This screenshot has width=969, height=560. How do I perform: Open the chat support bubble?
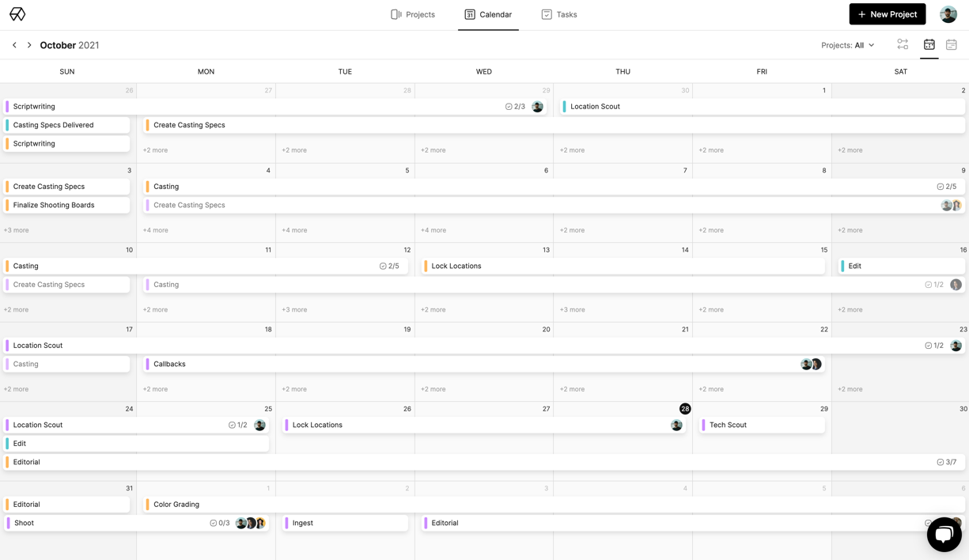(x=944, y=535)
